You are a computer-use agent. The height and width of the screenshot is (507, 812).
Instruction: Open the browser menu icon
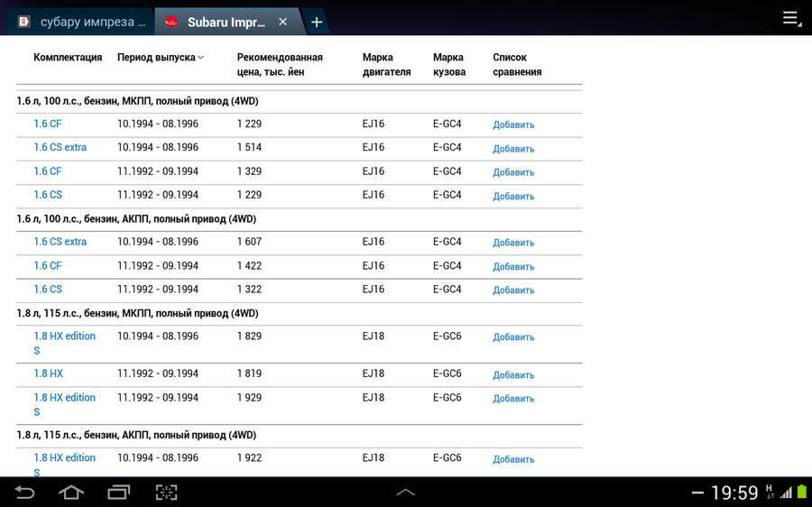792,19
